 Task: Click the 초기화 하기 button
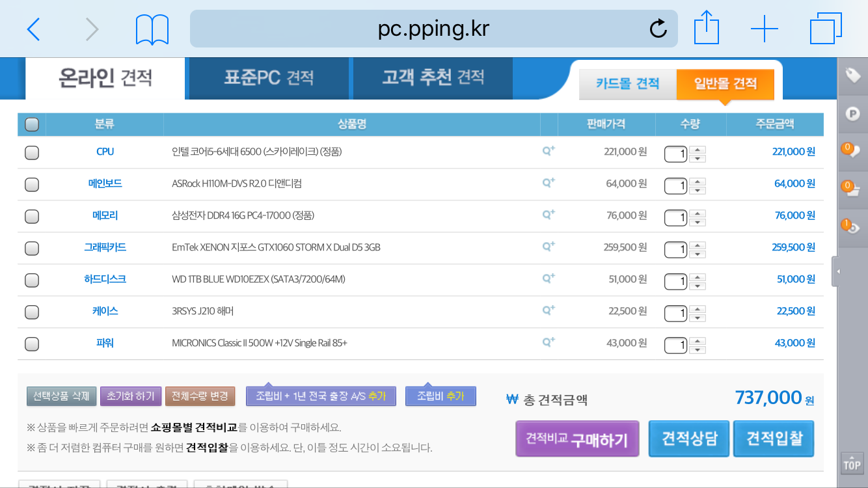pyautogui.click(x=130, y=396)
